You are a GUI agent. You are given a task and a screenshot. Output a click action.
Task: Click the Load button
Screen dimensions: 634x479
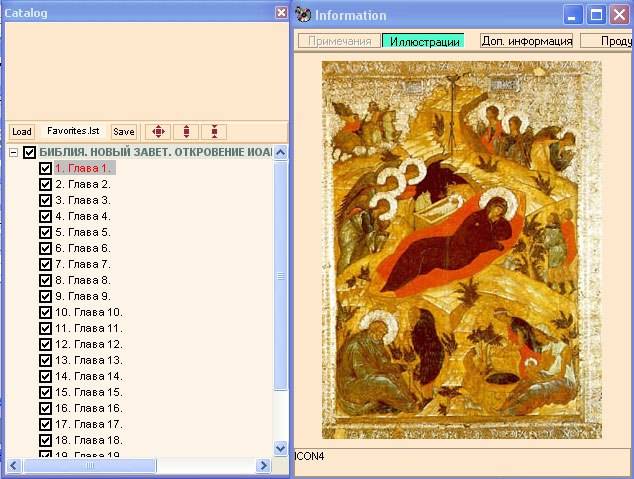tap(22, 132)
